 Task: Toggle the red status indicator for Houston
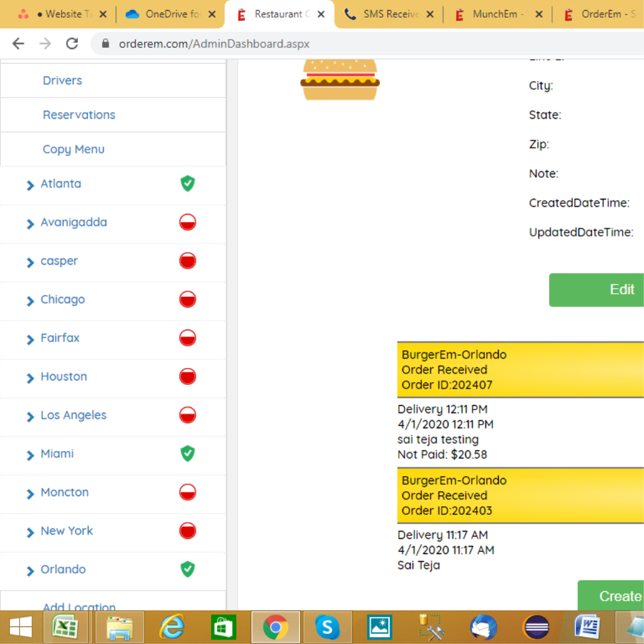tap(187, 377)
